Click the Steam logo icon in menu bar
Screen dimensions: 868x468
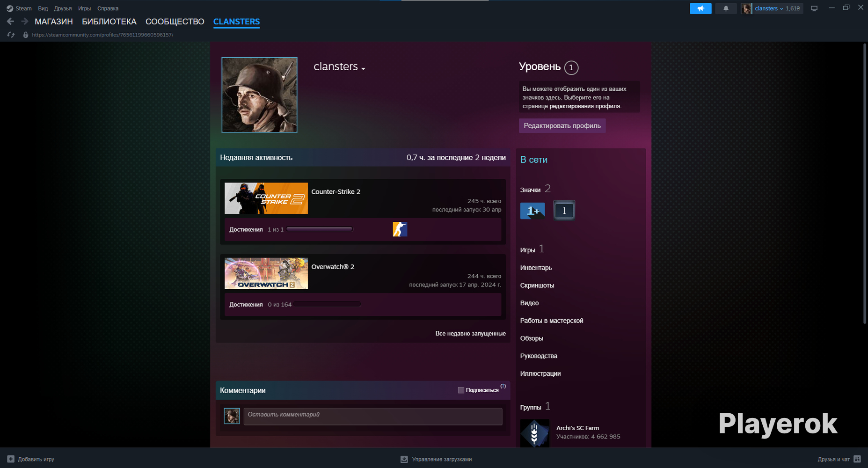pyautogui.click(x=9, y=8)
